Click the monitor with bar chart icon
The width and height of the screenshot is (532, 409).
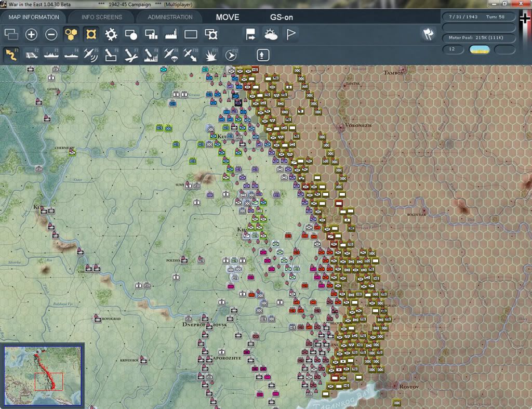[x=151, y=34]
